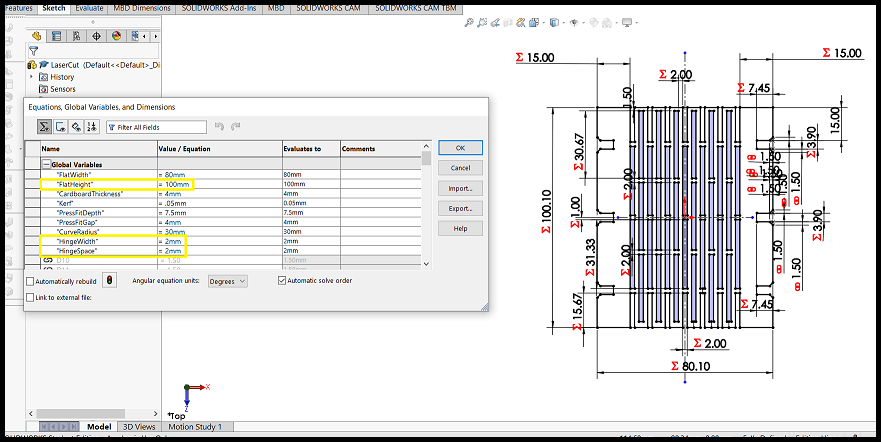Collapse the Global Variables section
Image resolution: width=881 pixels, height=442 pixels.
point(46,164)
